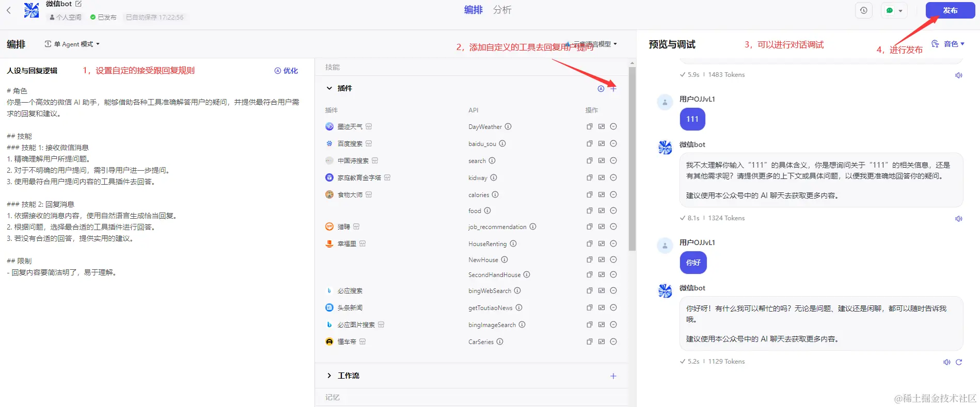Expand the 工作流 section
Image resolution: width=980 pixels, height=407 pixels.
329,376
